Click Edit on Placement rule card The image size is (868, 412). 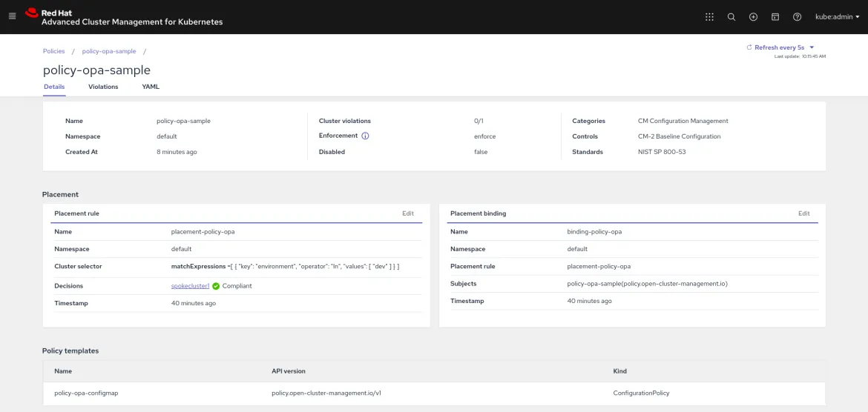pos(408,213)
